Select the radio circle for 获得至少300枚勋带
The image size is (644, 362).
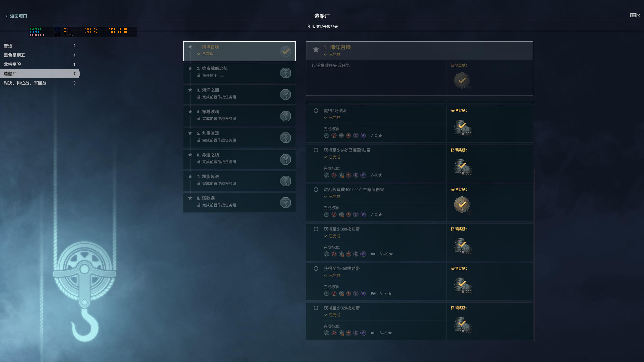316,229
